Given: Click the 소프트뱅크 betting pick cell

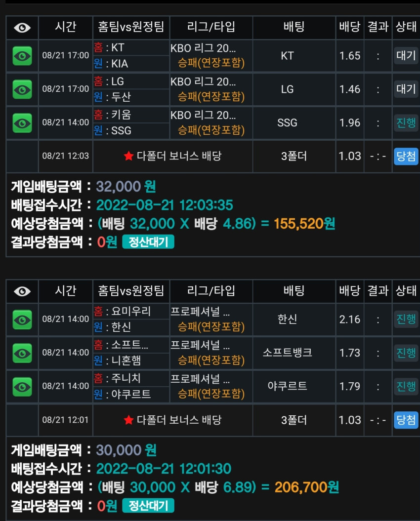Looking at the screenshot, I should pos(287,353).
